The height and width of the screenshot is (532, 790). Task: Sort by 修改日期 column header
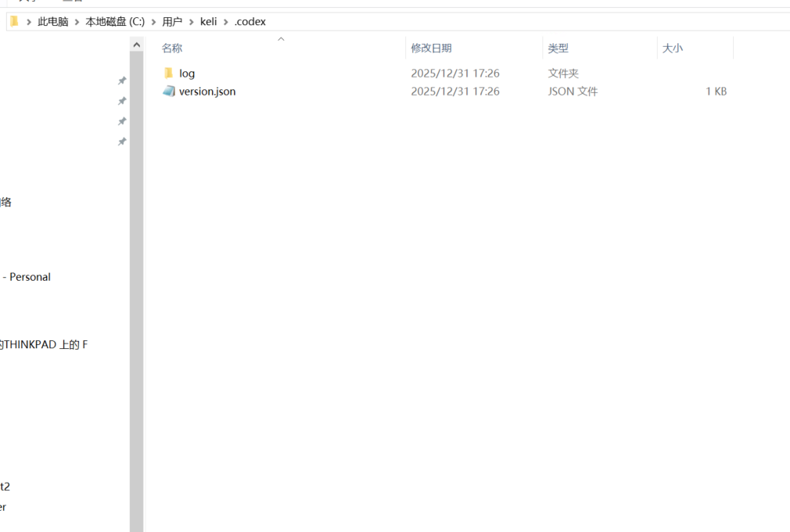point(431,49)
